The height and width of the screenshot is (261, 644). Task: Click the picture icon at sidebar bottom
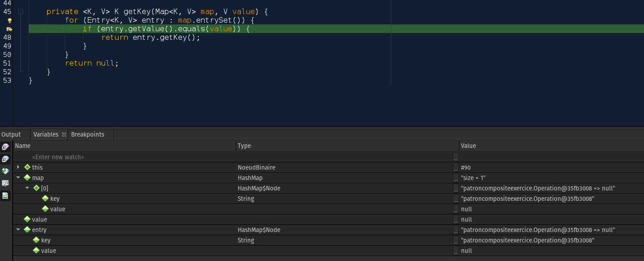coord(5,196)
